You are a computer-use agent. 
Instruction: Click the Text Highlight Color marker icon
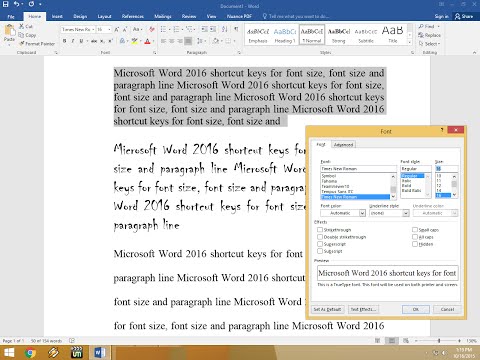(x=135, y=41)
